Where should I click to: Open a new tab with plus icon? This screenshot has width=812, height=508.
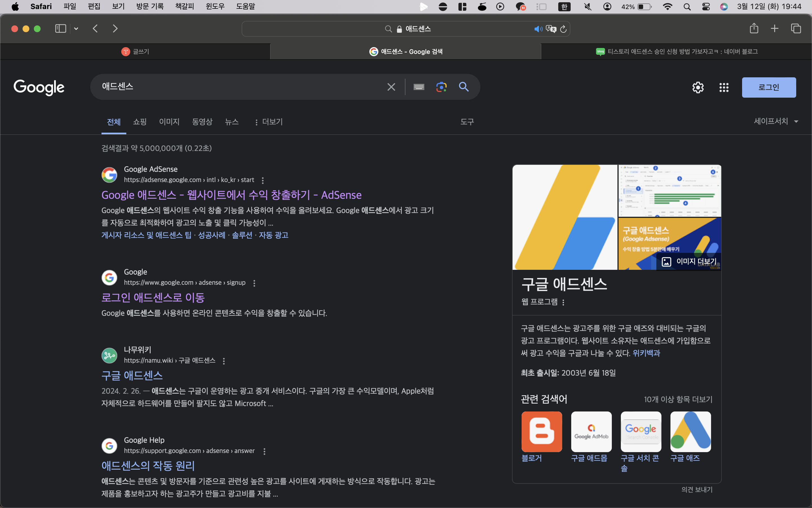(775, 29)
